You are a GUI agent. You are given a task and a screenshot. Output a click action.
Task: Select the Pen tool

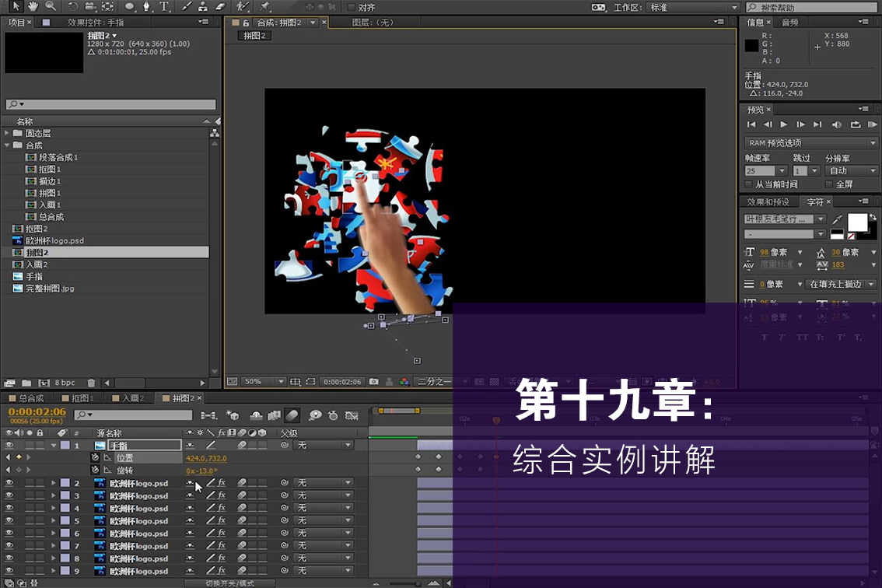pos(147,7)
